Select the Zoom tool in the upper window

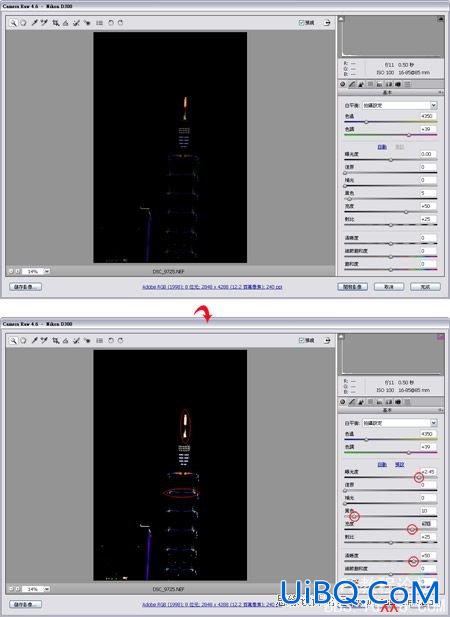(x=13, y=23)
